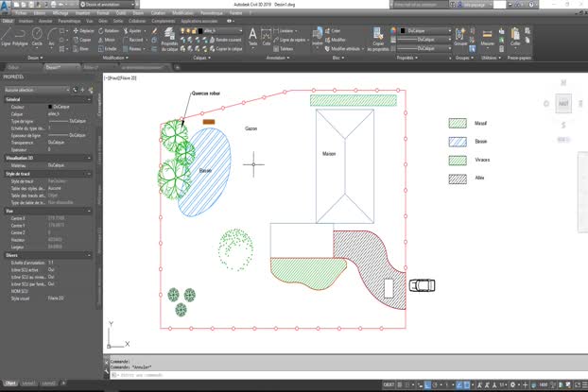Click the Rotation tool

click(x=109, y=31)
